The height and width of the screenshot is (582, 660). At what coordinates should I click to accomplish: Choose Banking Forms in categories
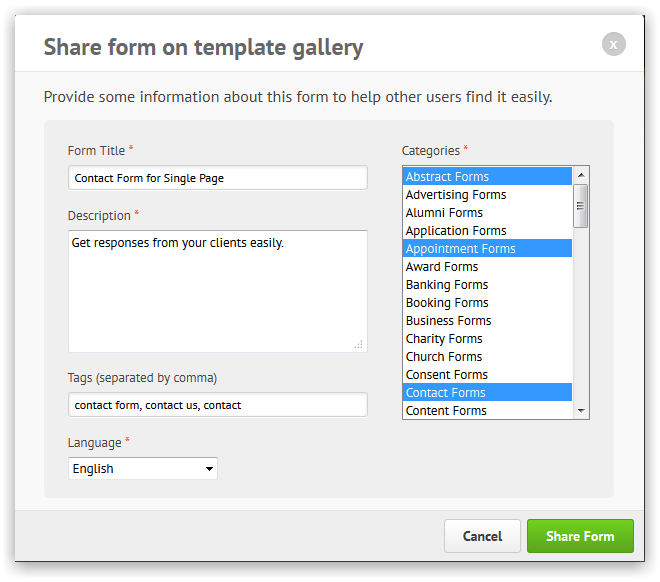487,285
